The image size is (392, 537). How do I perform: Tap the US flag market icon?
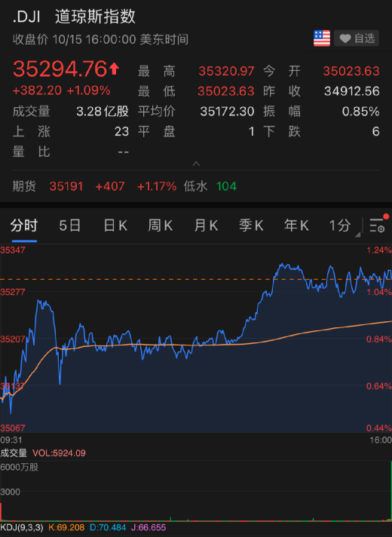pyautogui.click(x=321, y=38)
